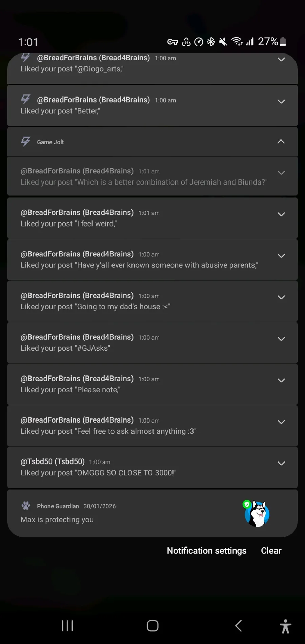Tap the battery icon in status bar

click(283, 42)
